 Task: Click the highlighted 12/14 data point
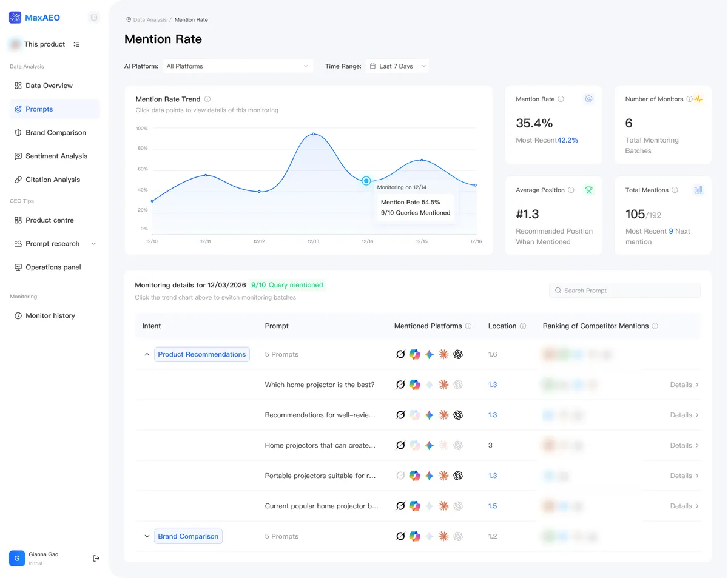coord(366,181)
